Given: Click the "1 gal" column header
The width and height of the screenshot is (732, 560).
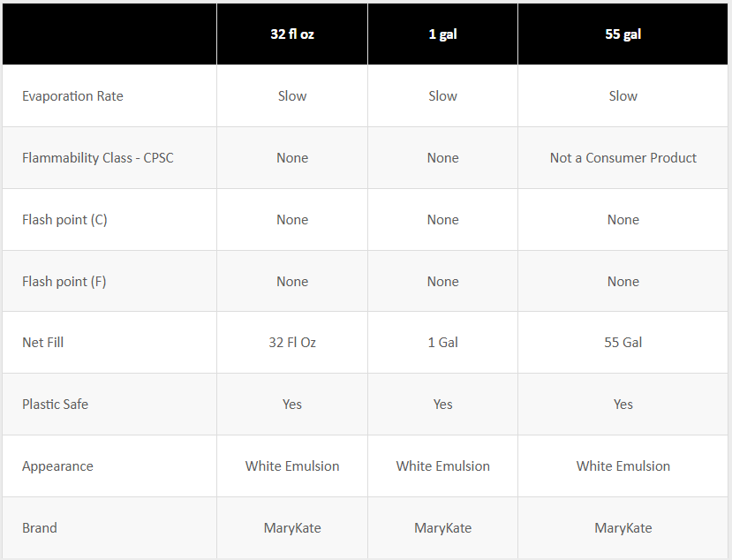Looking at the screenshot, I should 442,34.
